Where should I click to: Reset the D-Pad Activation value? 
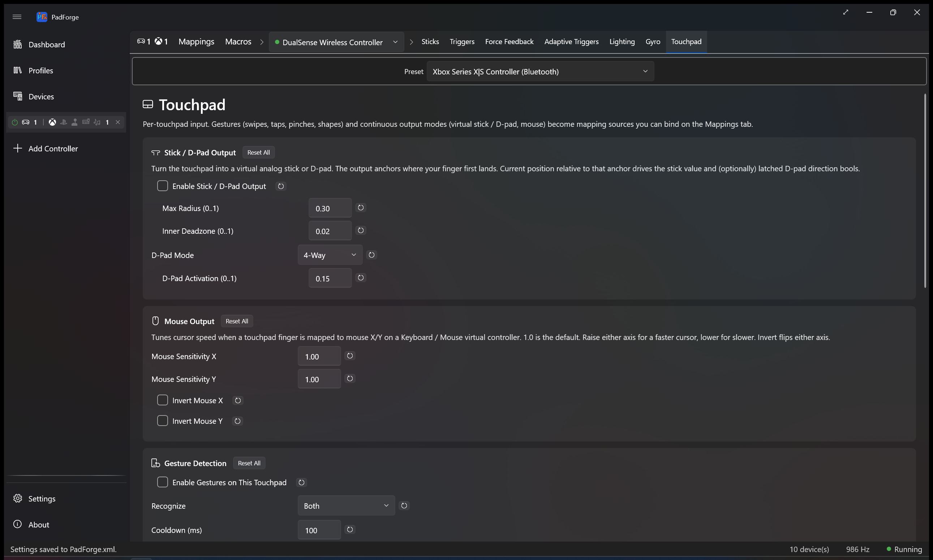(361, 278)
